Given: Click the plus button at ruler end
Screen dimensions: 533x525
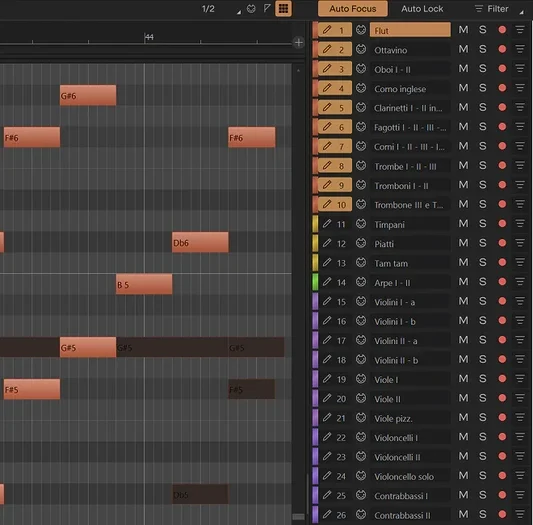Looking at the screenshot, I should 298,43.
